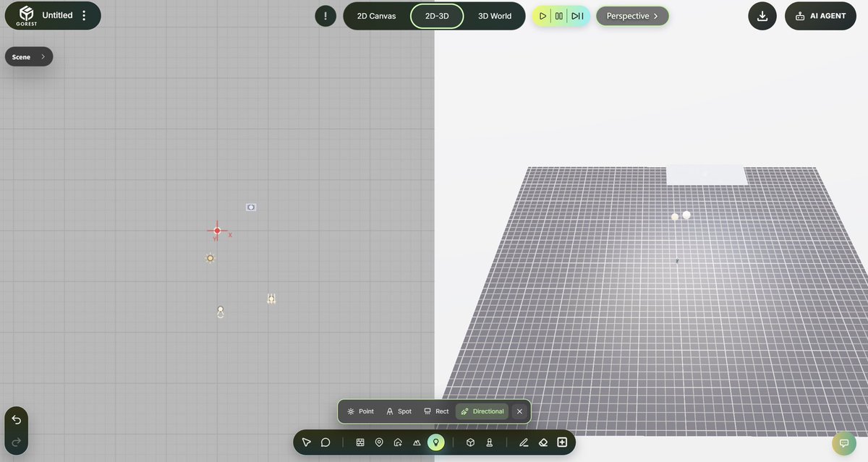This screenshot has width=868, height=462.
Task: Open the chat feedback bubble
Action: coord(843,443)
